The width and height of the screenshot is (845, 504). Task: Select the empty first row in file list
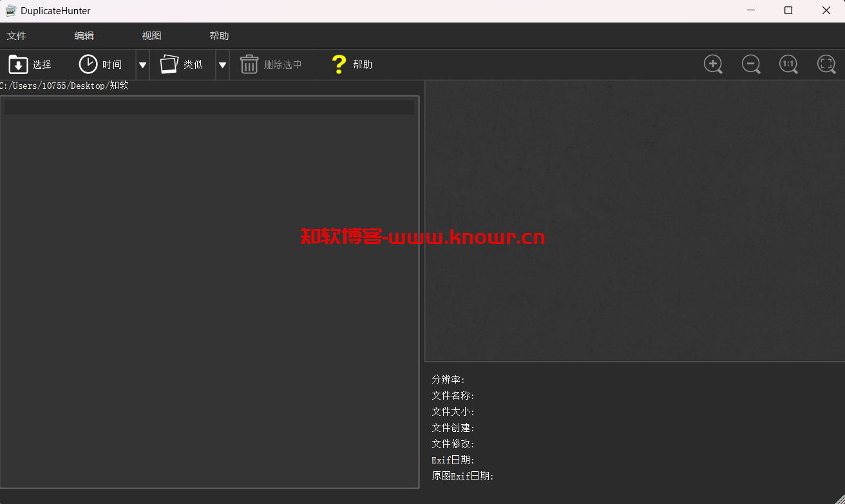tap(209, 107)
